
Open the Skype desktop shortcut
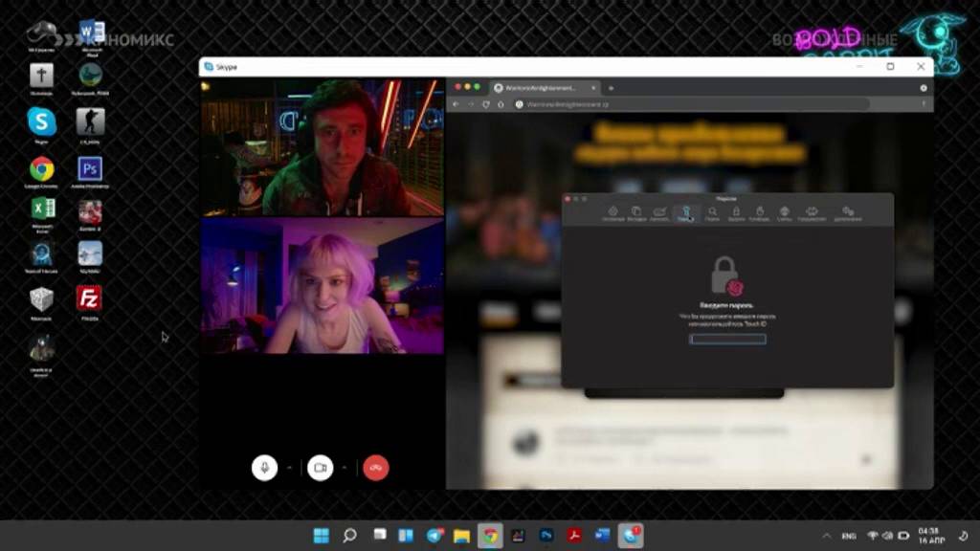pyautogui.click(x=41, y=125)
